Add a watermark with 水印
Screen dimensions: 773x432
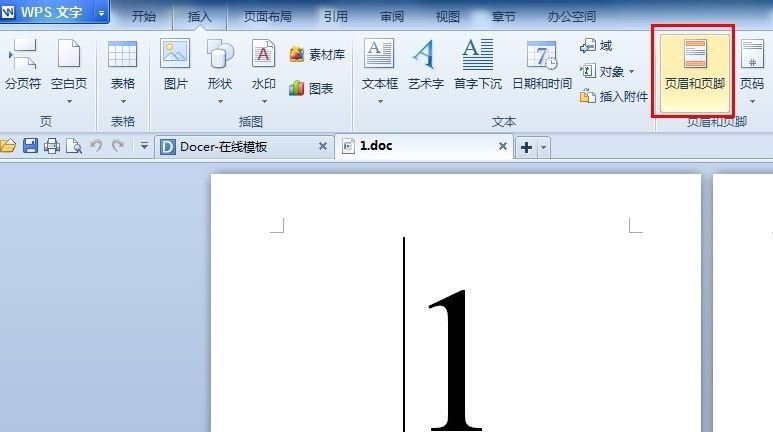coord(264,64)
